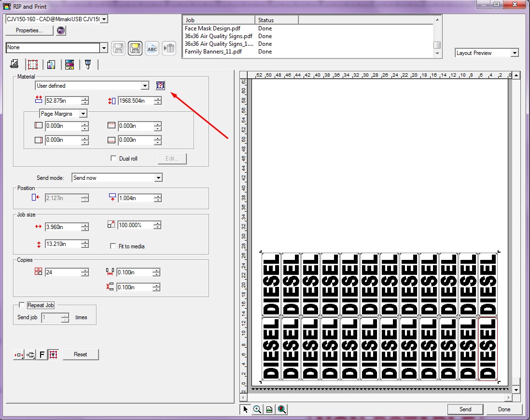The height and width of the screenshot is (420, 530).
Task: Expand the None preset dropdown
Action: tap(104, 48)
